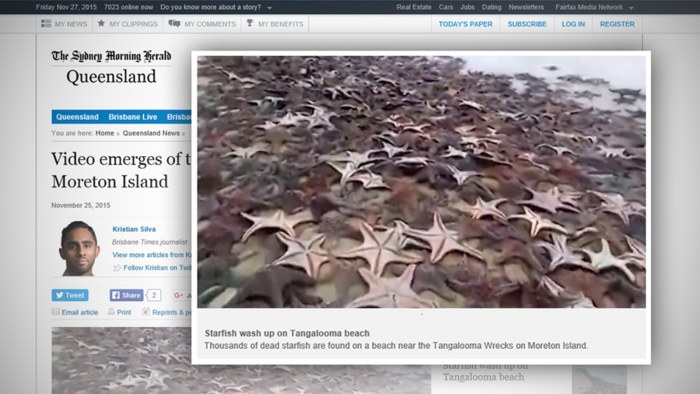Click the Email article envelope icon
Image resolution: width=700 pixels, height=394 pixels.
coord(55,312)
